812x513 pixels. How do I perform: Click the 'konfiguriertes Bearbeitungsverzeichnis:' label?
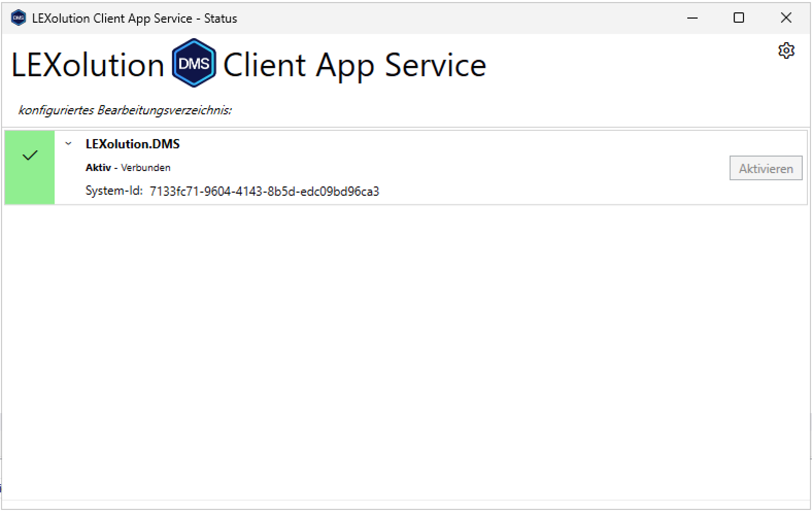(x=125, y=110)
